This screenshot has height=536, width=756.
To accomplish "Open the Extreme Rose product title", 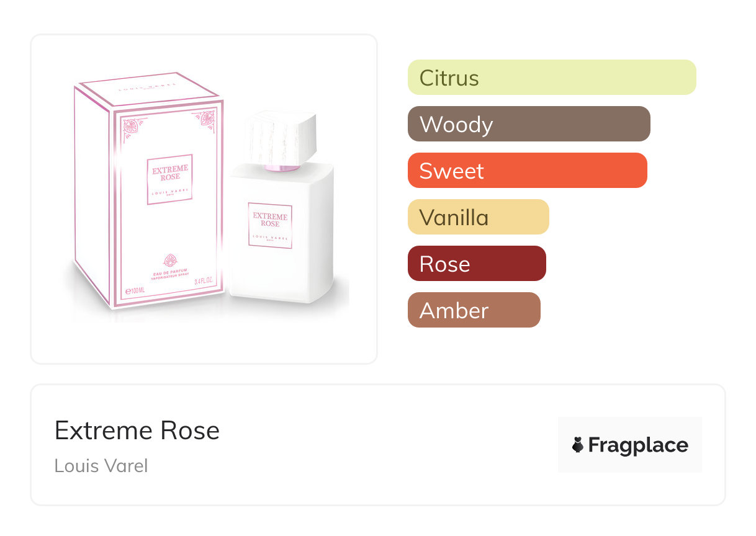I will pos(137,431).
